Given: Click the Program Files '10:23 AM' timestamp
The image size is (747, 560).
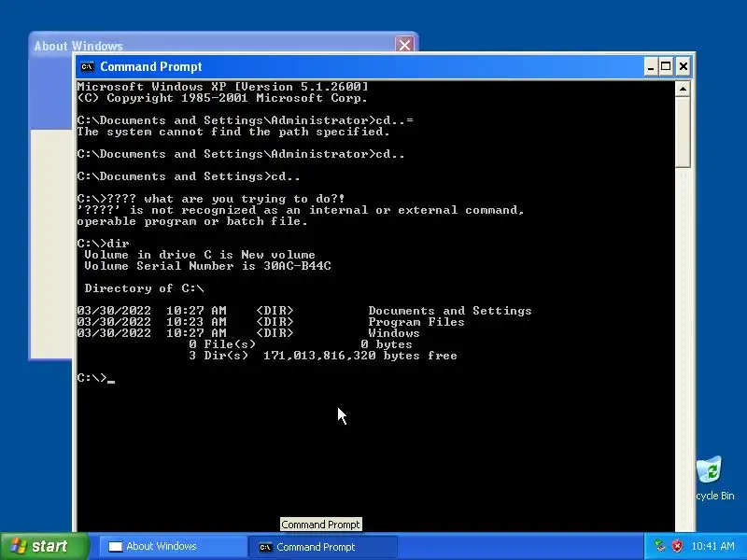Looking at the screenshot, I should click(196, 322).
